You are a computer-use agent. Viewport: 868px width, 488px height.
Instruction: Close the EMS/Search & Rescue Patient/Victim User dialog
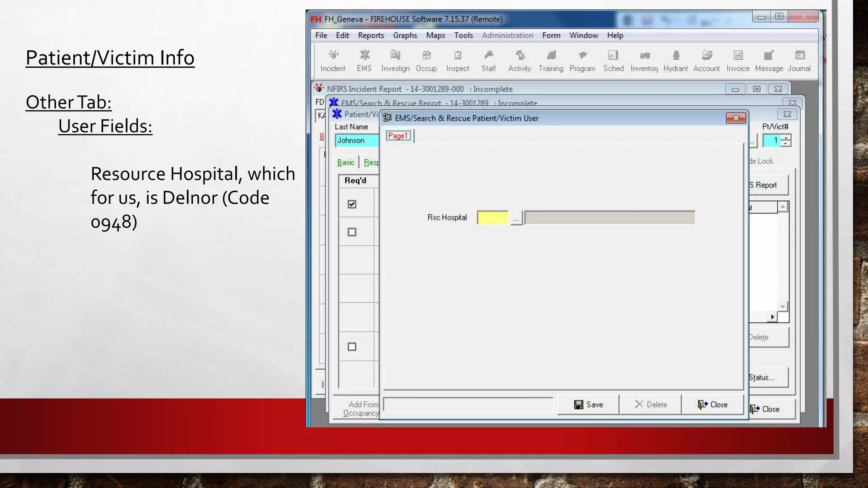coord(736,118)
